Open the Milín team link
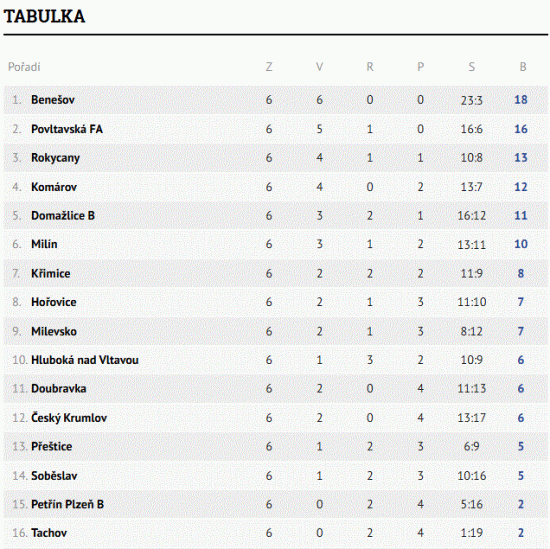This screenshot has width=550, height=549. click(44, 244)
